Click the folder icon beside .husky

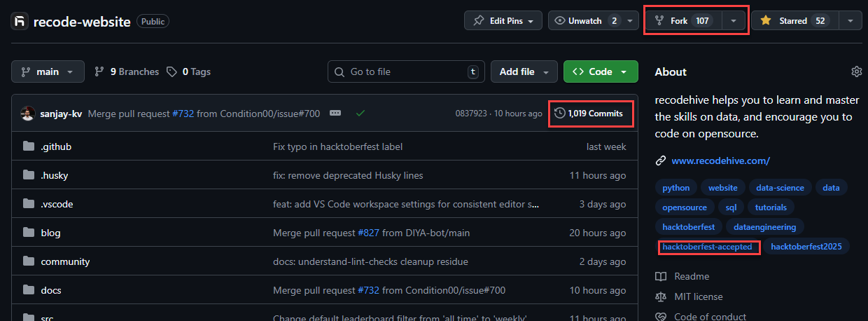[x=29, y=175]
